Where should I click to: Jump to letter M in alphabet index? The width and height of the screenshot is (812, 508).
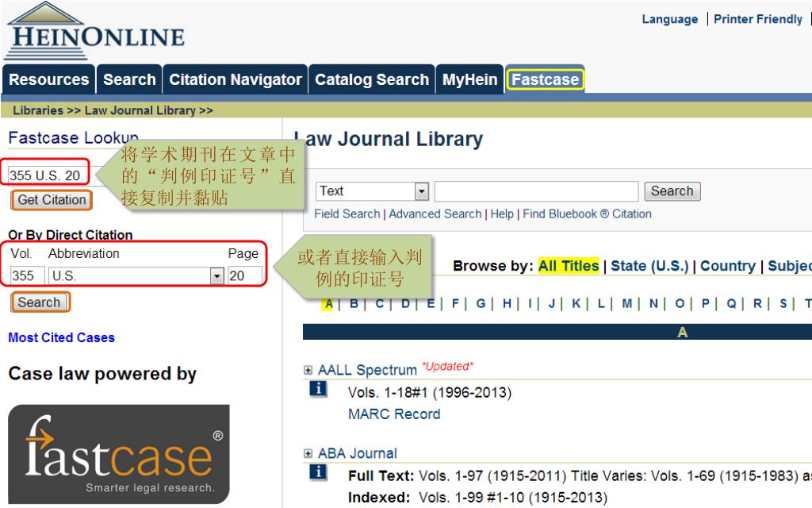627,304
